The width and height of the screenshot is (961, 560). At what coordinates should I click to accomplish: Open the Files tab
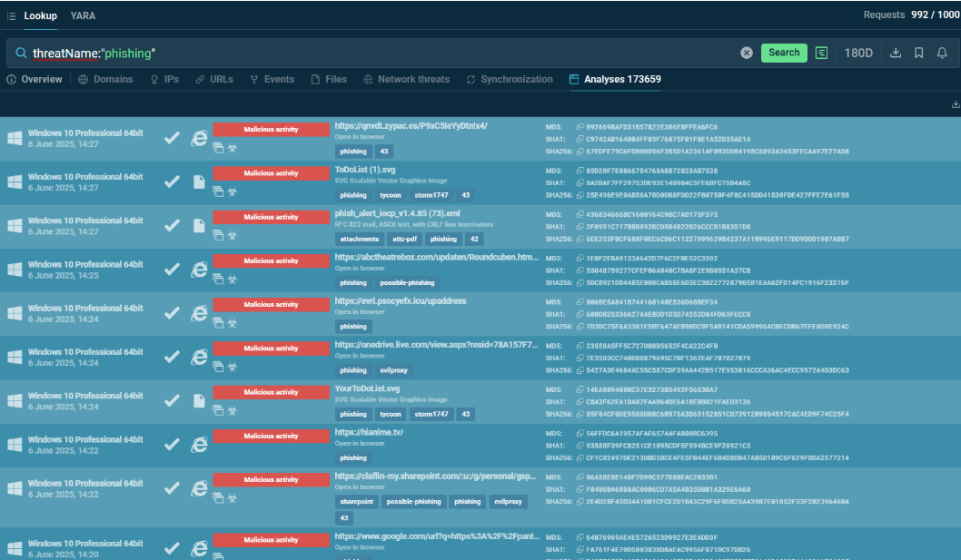[x=329, y=79]
